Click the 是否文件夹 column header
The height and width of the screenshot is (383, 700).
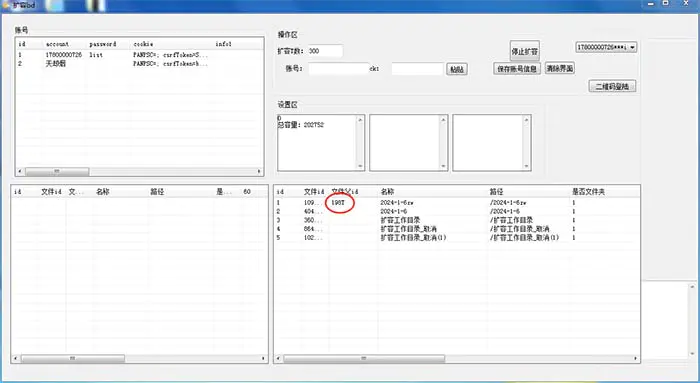[588, 192]
